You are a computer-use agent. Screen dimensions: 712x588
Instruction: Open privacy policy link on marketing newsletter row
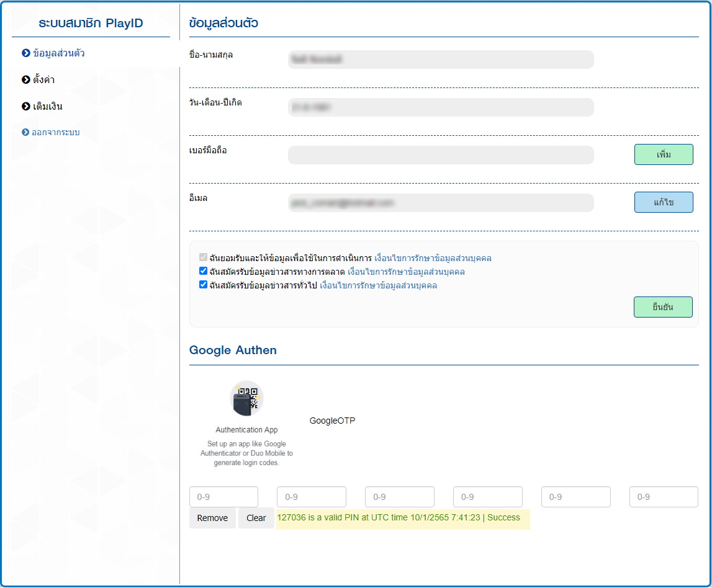tap(406, 272)
